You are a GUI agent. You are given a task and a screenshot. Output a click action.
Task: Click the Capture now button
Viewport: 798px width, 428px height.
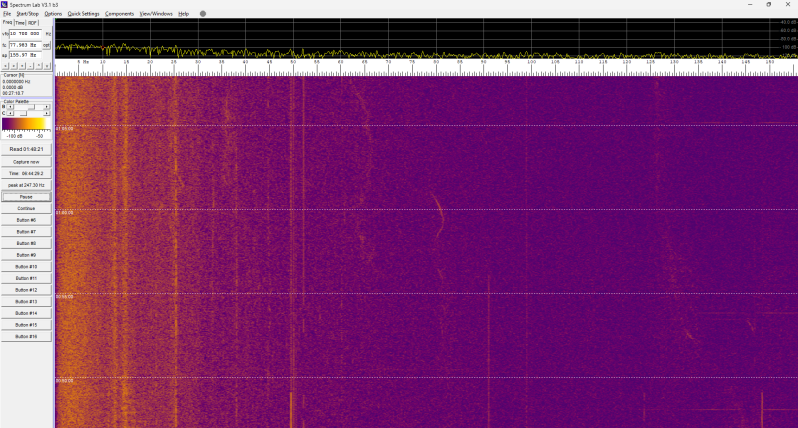point(26,162)
